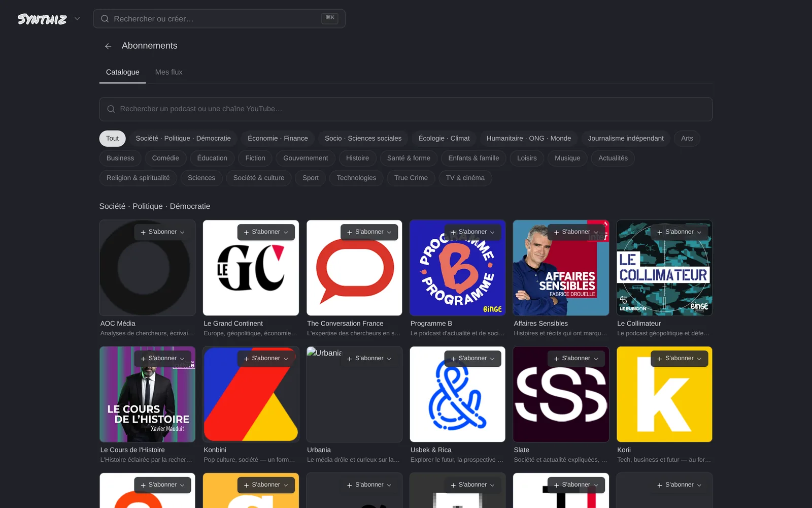
Task: Subscribe to Korii with S'abonner
Action: (x=680, y=359)
